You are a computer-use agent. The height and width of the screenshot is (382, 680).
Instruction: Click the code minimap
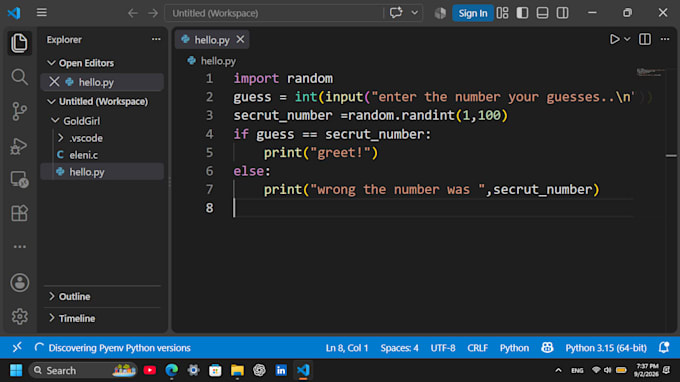click(650, 72)
